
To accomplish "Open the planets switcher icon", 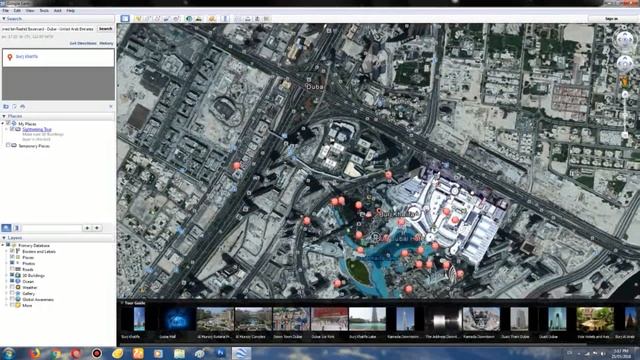I will pos(212,19).
